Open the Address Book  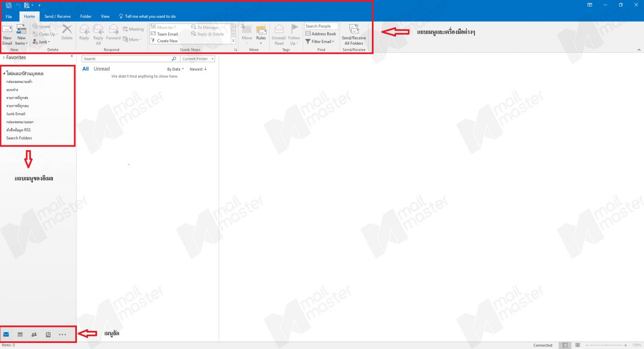[x=321, y=34]
